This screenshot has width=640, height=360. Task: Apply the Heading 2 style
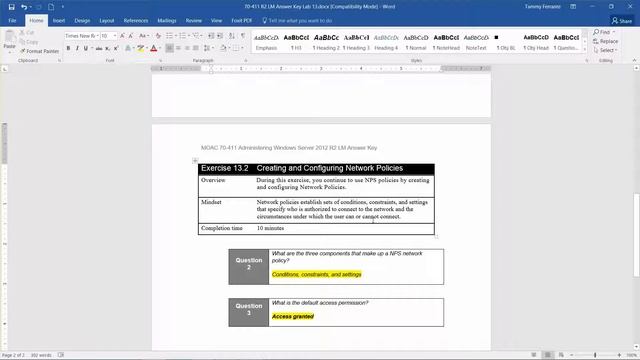point(326,42)
